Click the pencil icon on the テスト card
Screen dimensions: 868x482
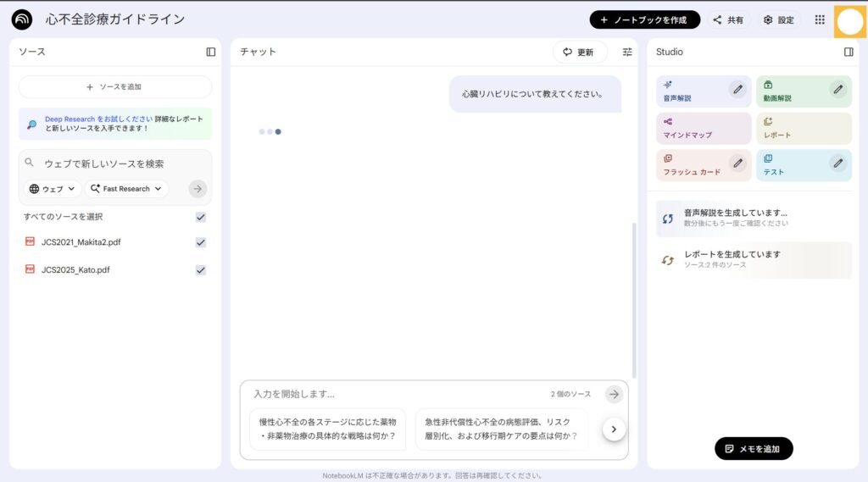(837, 163)
